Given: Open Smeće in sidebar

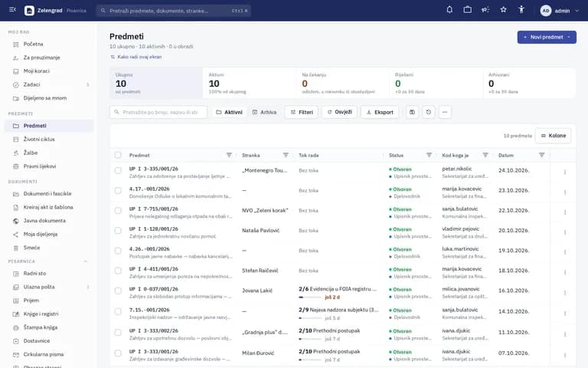Looking at the screenshot, I should point(49,248).
